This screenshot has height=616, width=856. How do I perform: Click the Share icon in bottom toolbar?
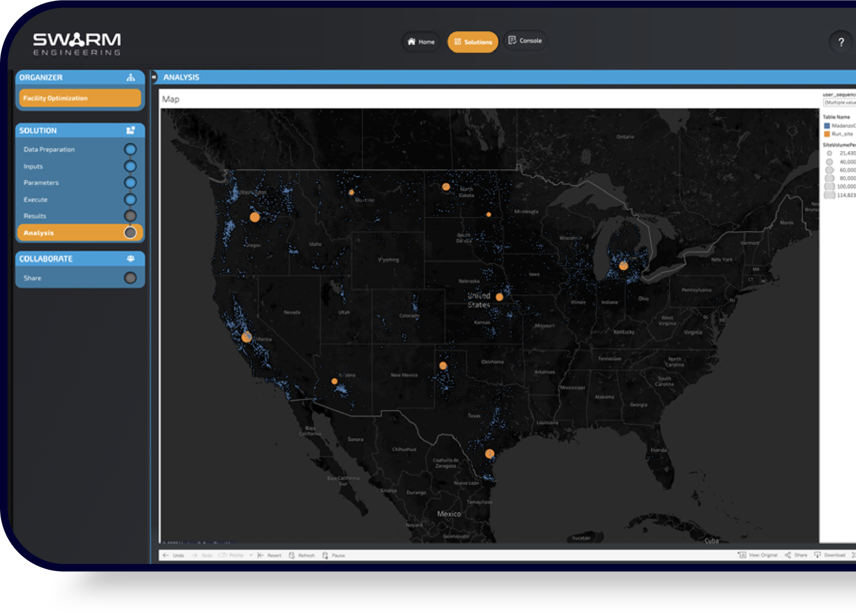pos(787,555)
